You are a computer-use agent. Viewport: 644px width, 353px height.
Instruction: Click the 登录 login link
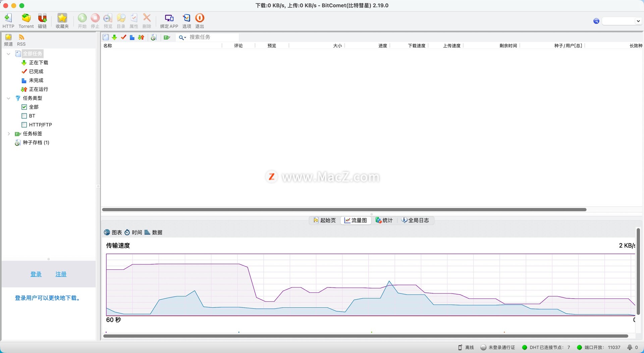[x=36, y=274]
